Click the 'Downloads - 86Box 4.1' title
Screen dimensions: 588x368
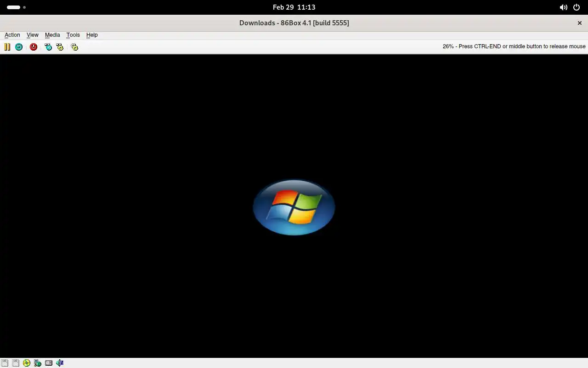click(294, 23)
